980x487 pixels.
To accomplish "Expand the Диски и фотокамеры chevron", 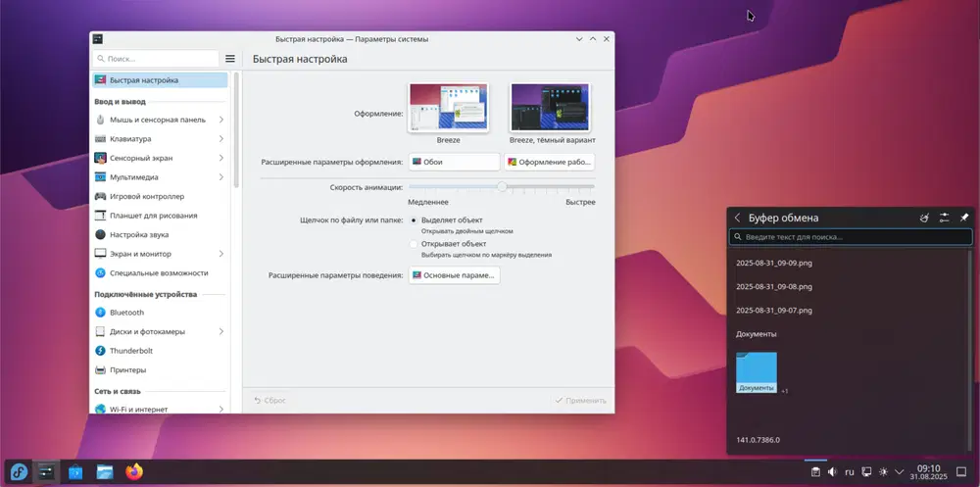I will (x=221, y=331).
